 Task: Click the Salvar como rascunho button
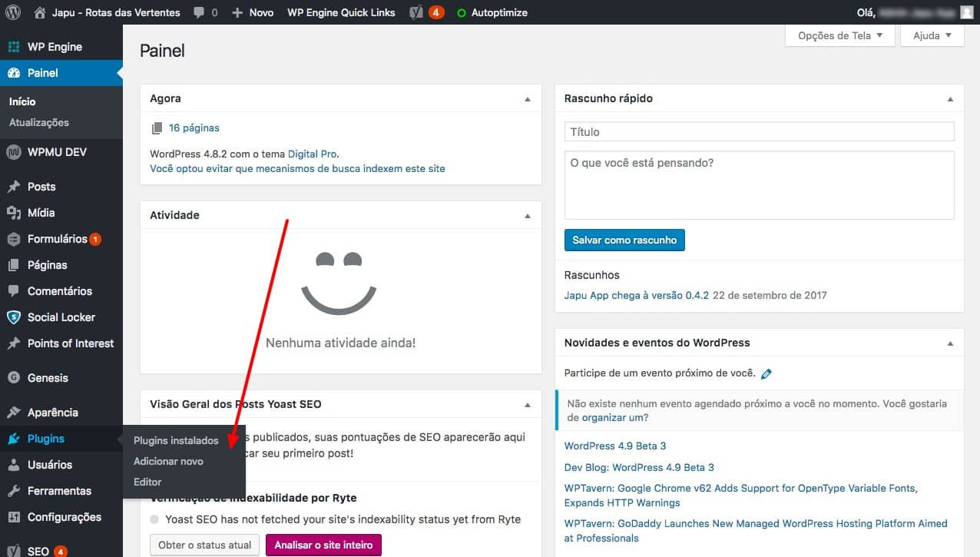pos(624,240)
